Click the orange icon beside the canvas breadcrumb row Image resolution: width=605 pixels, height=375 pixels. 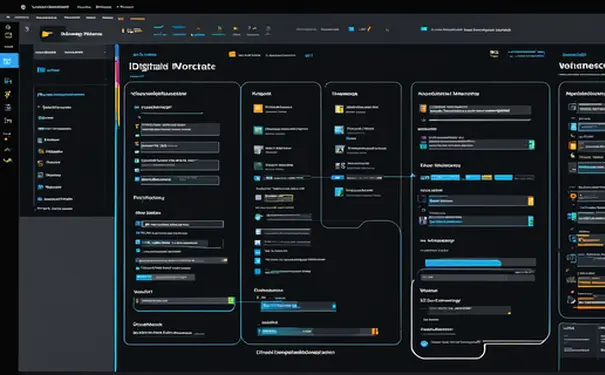click(x=232, y=54)
